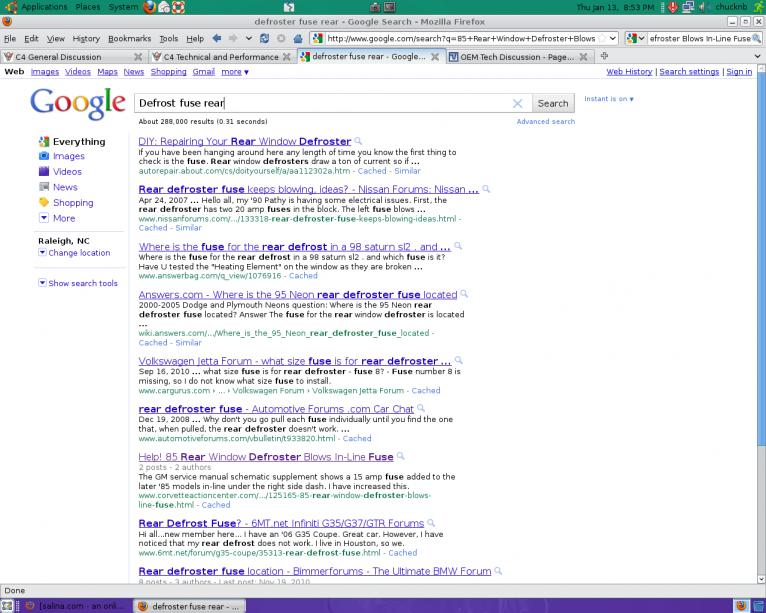Open 'Help! 85 Rear Window Defroster' result
The width and height of the screenshot is (766, 613).
point(266,457)
